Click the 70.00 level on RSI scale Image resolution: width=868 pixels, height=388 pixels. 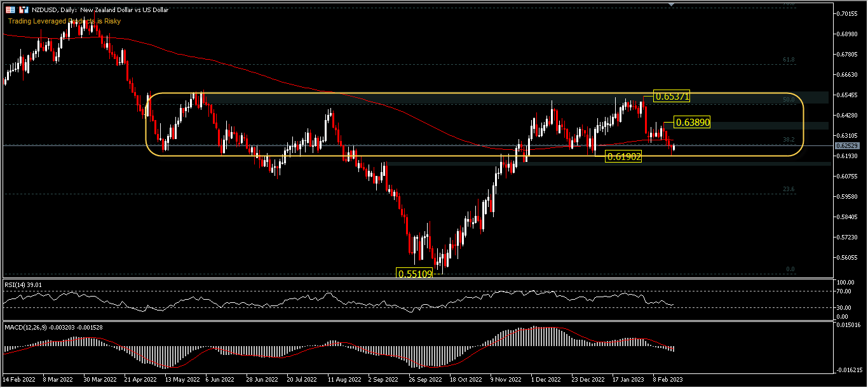[844, 291]
